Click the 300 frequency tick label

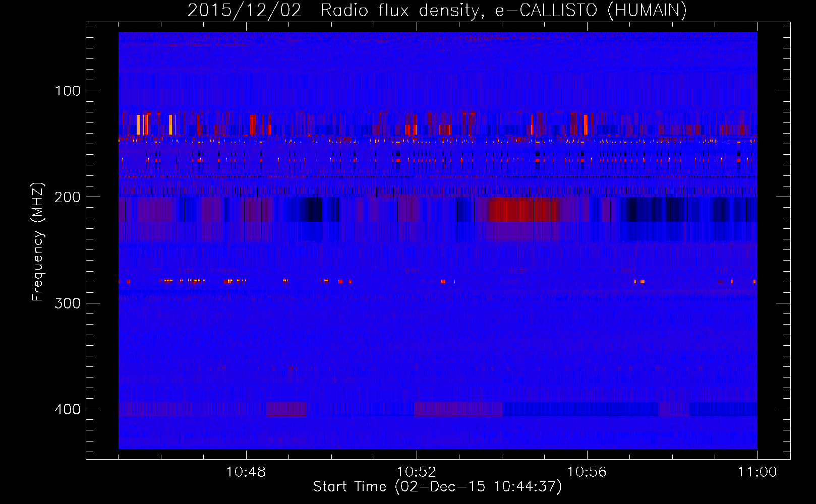pos(68,303)
